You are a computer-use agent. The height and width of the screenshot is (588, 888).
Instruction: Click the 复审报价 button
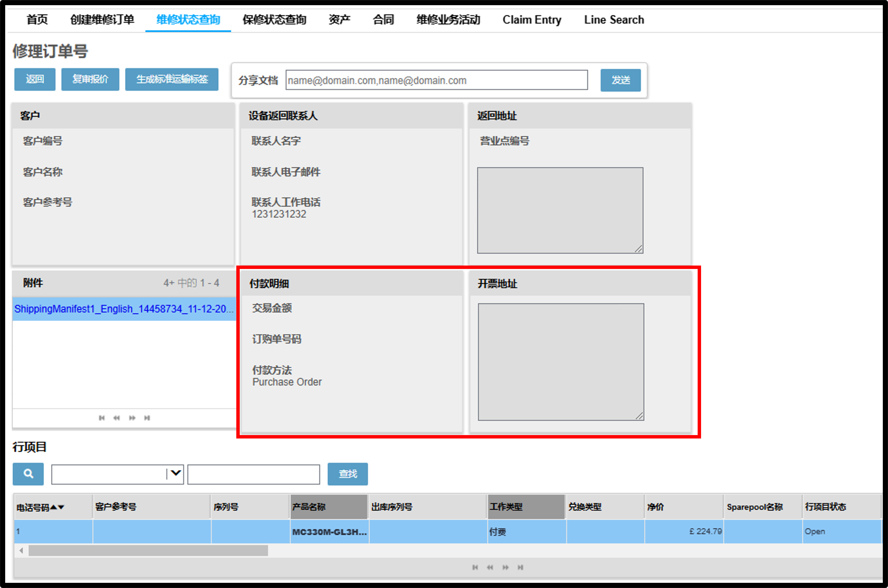coord(90,79)
